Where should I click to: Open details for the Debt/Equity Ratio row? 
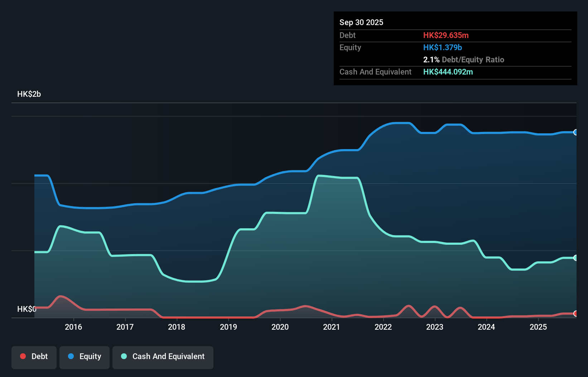(464, 59)
